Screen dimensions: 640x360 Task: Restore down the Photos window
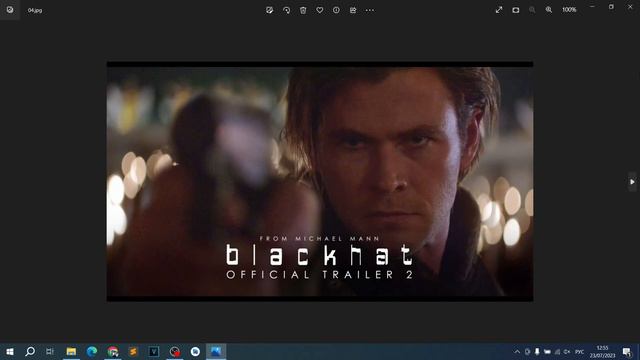coord(611,7)
